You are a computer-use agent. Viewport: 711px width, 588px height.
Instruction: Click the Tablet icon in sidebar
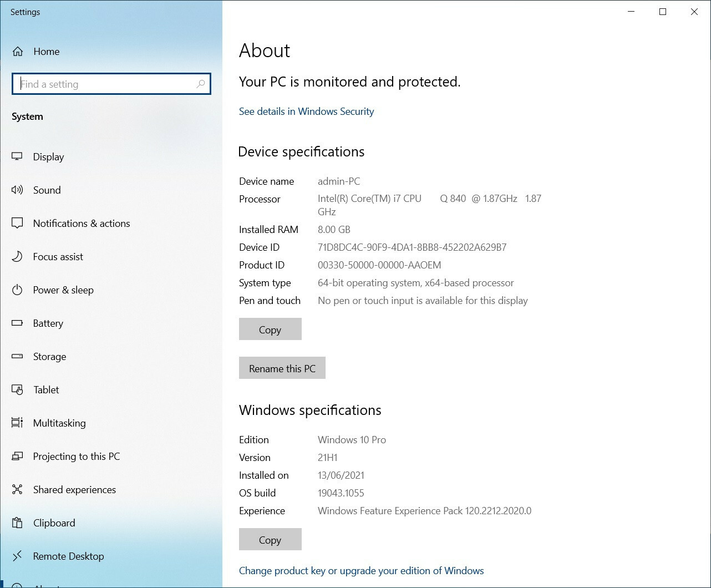(x=17, y=390)
